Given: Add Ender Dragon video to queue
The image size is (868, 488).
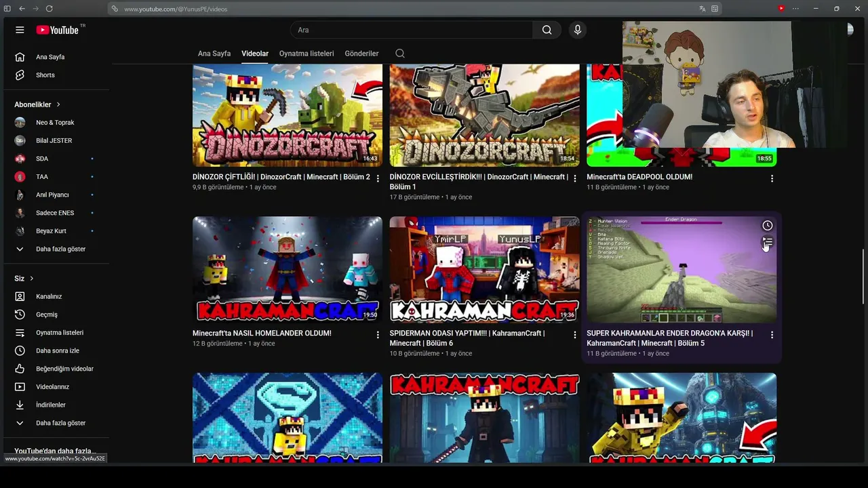Looking at the screenshot, I should pyautogui.click(x=767, y=241).
